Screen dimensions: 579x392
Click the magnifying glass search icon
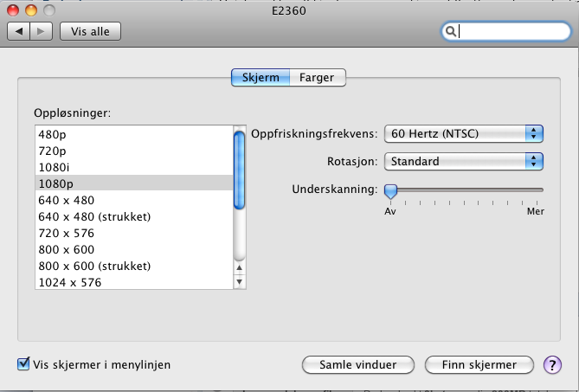[451, 31]
